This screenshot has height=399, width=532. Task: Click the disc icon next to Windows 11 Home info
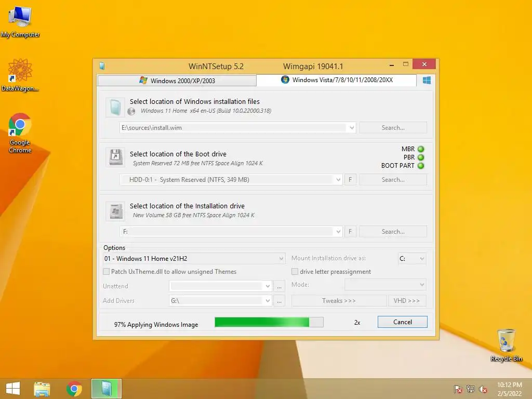click(131, 111)
